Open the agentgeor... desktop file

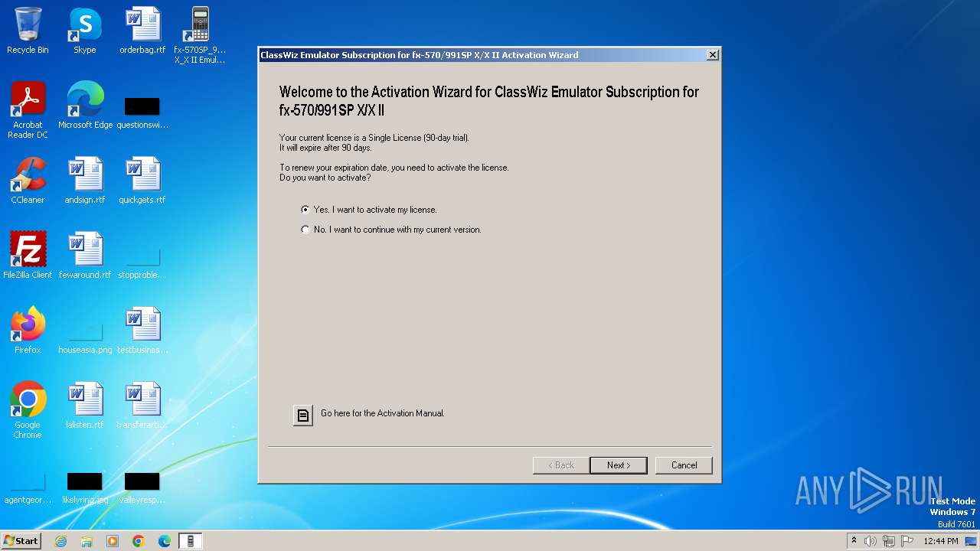pyautogui.click(x=28, y=487)
